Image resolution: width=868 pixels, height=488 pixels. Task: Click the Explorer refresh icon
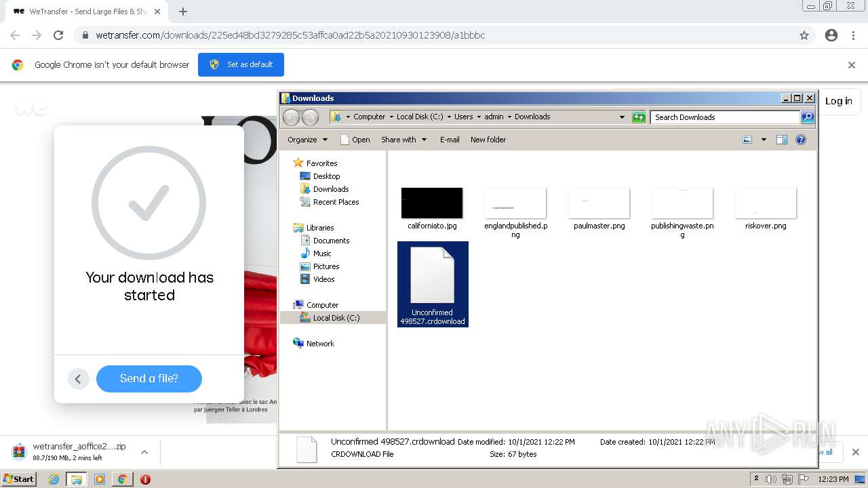click(x=639, y=117)
